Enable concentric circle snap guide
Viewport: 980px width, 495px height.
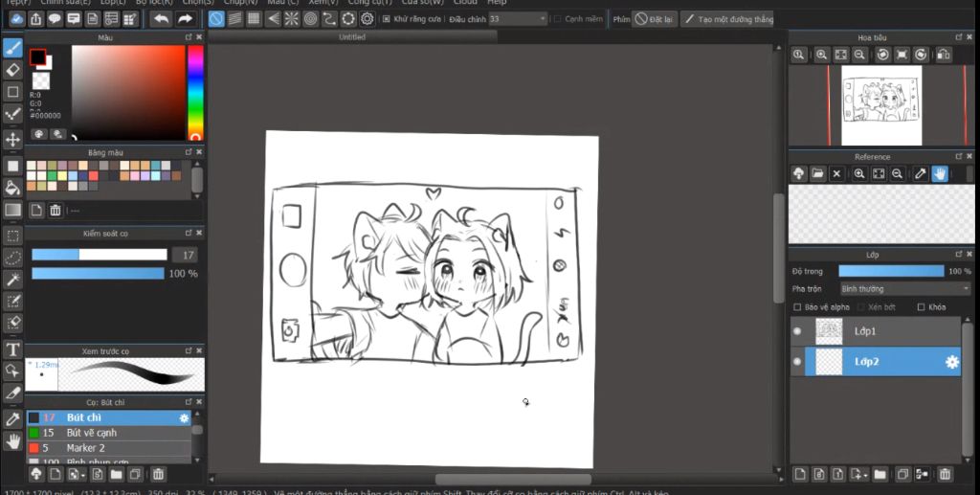point(311,19)
